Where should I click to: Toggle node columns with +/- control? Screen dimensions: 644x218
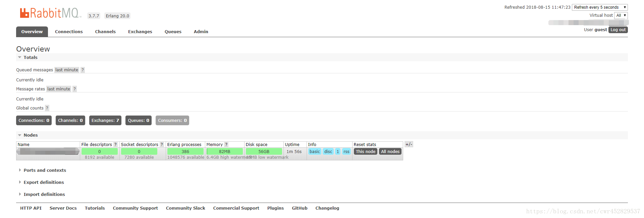coord(409,144)
